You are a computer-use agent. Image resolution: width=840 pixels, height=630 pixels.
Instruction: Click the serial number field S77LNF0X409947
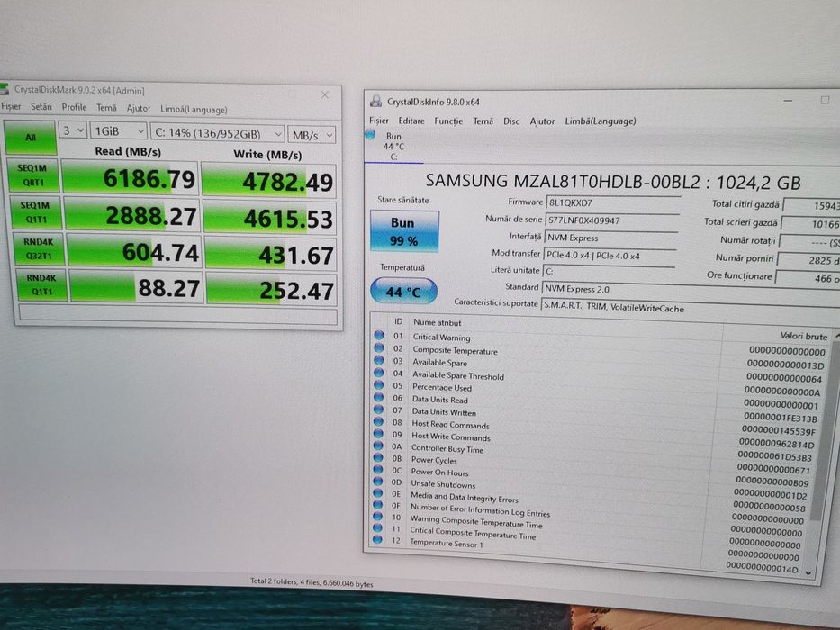611,220
